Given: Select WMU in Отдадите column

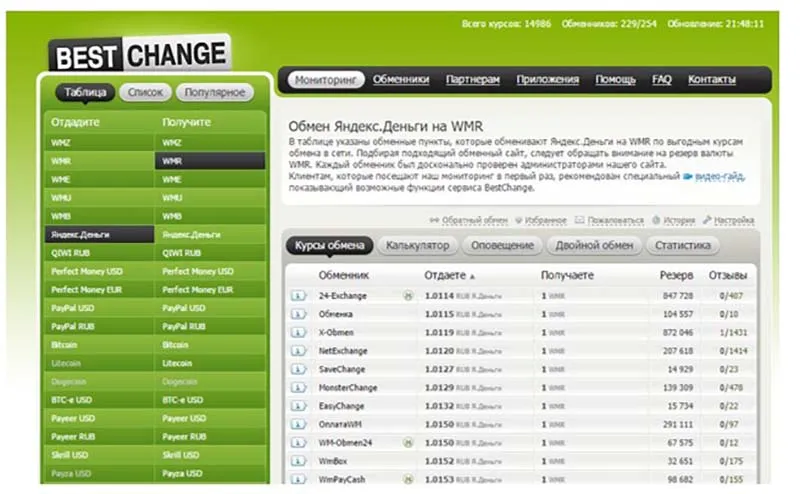Looking at the screenshot, I should [99, 198].
